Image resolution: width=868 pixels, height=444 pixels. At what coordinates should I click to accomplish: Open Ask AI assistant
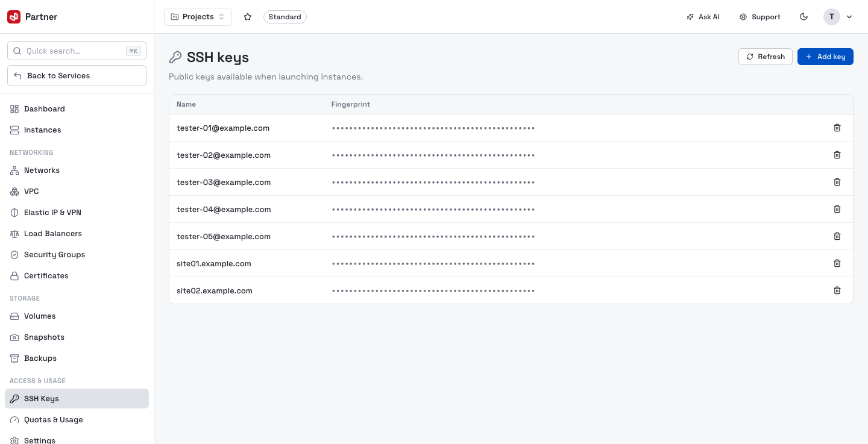click(703, 17)
